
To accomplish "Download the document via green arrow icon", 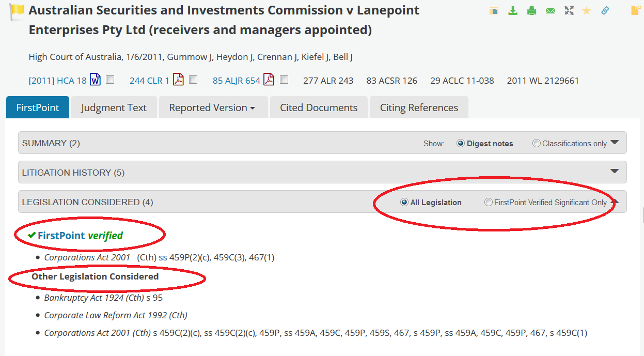I will pos(513,10).
